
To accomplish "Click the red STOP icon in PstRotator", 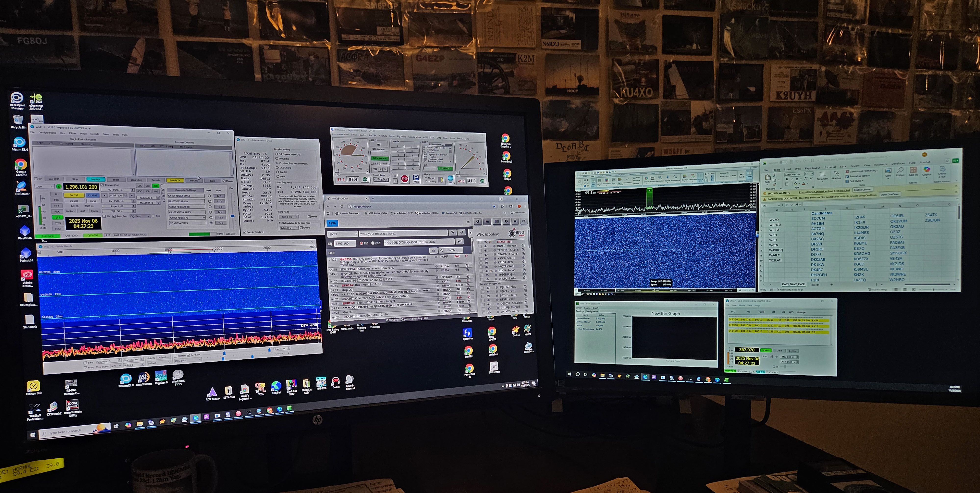I will pyautogui.click(x=404, y=179).
